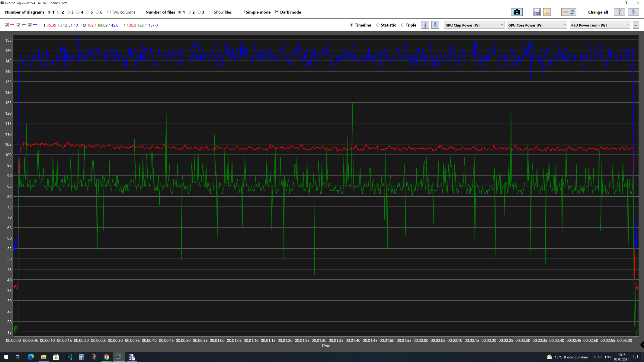Open the yellow folder icon
This screenshot has width=644, height=362.
point(546,12)
